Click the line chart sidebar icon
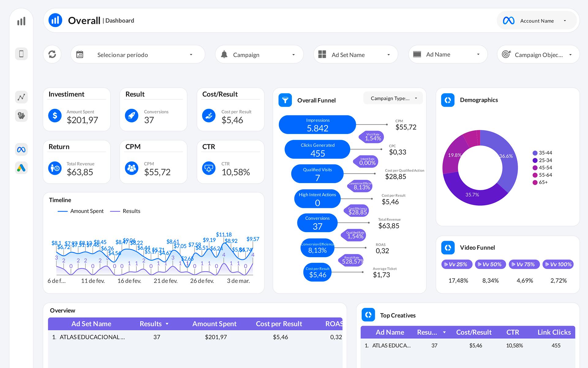This screenshot has width=588, height=368. 21,97
